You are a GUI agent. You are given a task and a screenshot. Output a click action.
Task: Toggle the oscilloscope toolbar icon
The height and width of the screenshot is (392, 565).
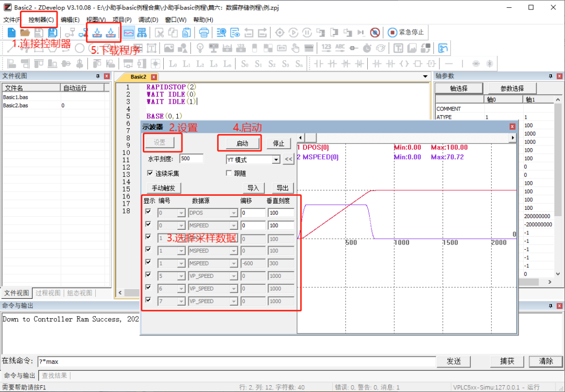coord(129,33)
